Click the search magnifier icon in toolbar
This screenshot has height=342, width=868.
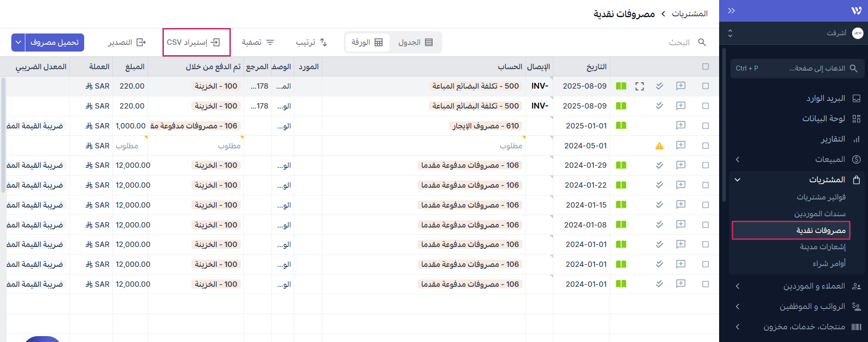702,42
